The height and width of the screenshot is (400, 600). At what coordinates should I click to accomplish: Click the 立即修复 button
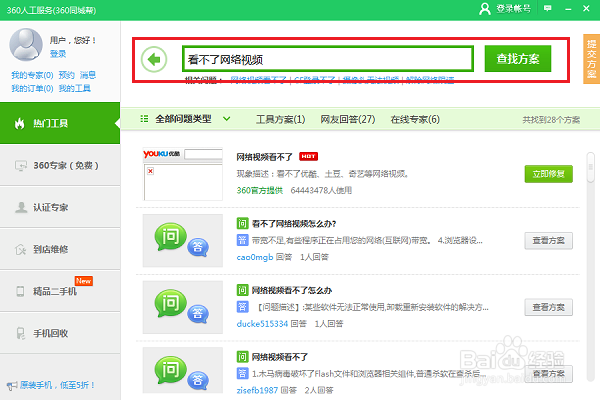click(548, 174)
